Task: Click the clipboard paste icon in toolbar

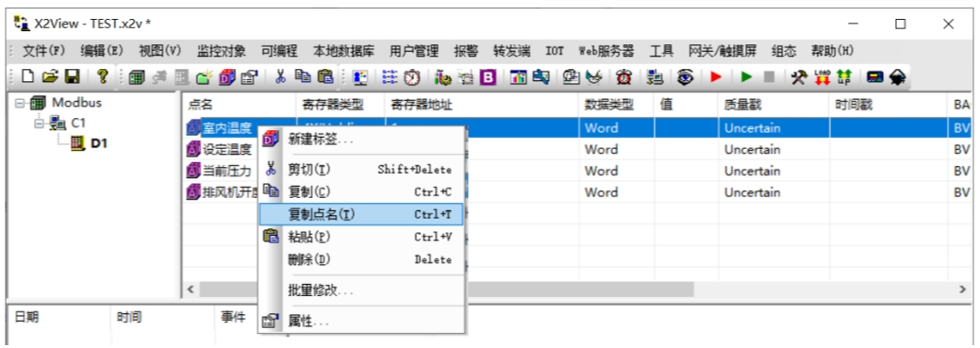Action: tap(325, 76)
